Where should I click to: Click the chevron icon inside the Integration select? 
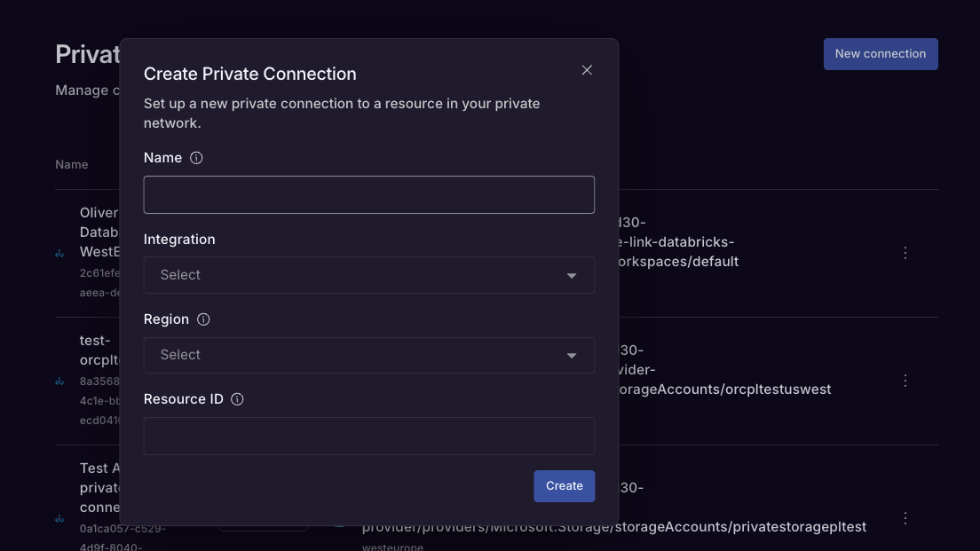pos(572,275)
